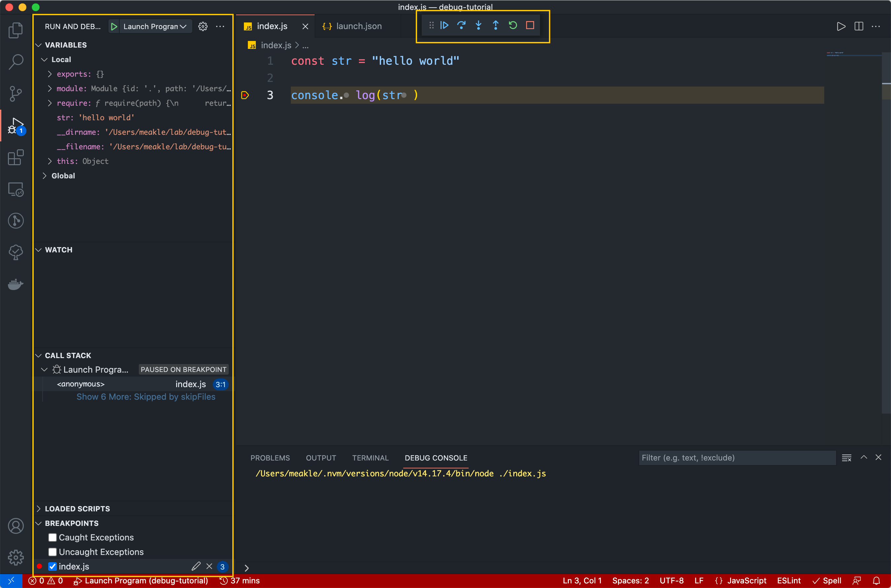Click the Continue debug button
This screenshot has width=891, height=588.
click(x=445, y=25)
